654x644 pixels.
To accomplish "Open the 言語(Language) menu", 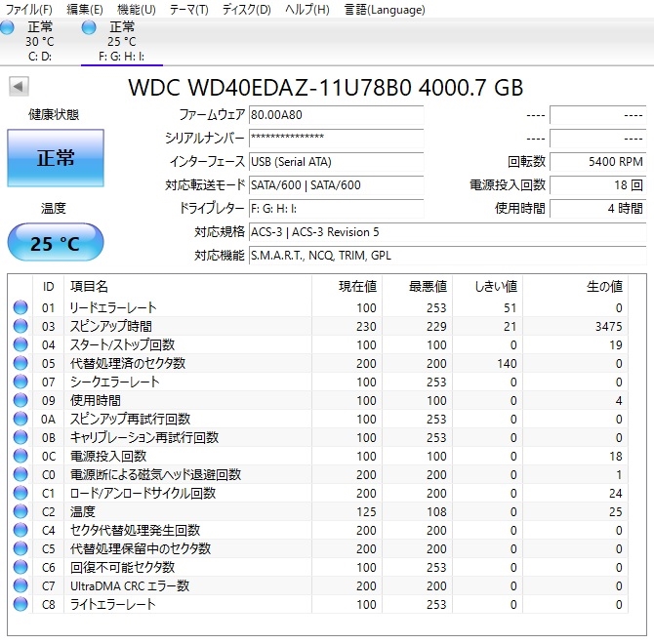I will (x=385, y=9).
